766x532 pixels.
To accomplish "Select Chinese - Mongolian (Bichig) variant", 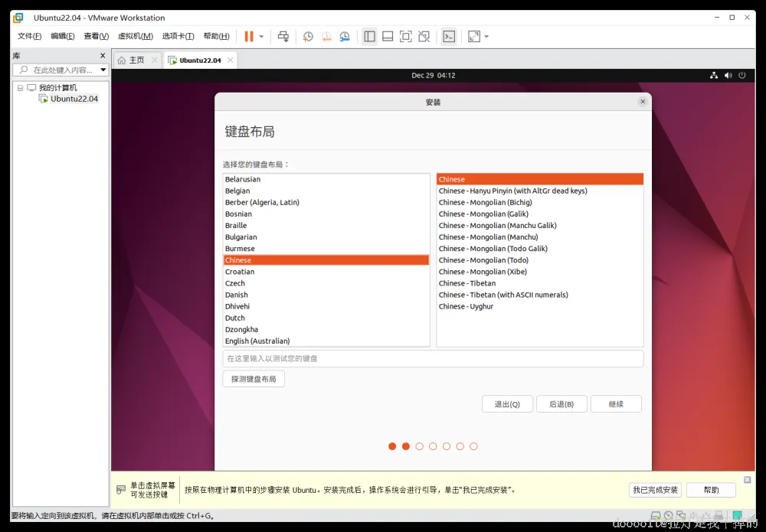I will point(540,203).
